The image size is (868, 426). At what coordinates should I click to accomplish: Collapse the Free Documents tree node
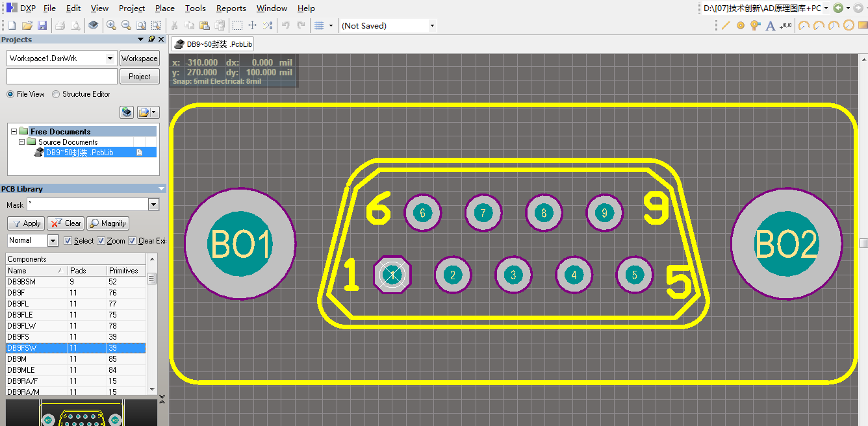coord(14,131)
